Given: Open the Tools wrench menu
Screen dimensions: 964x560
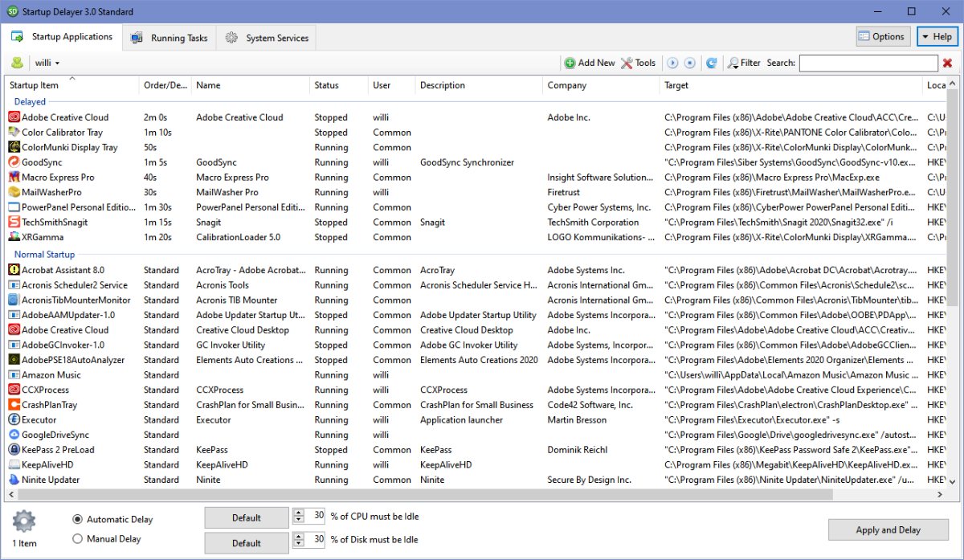Looking at the screenshot, I should [x=638, y=63].
